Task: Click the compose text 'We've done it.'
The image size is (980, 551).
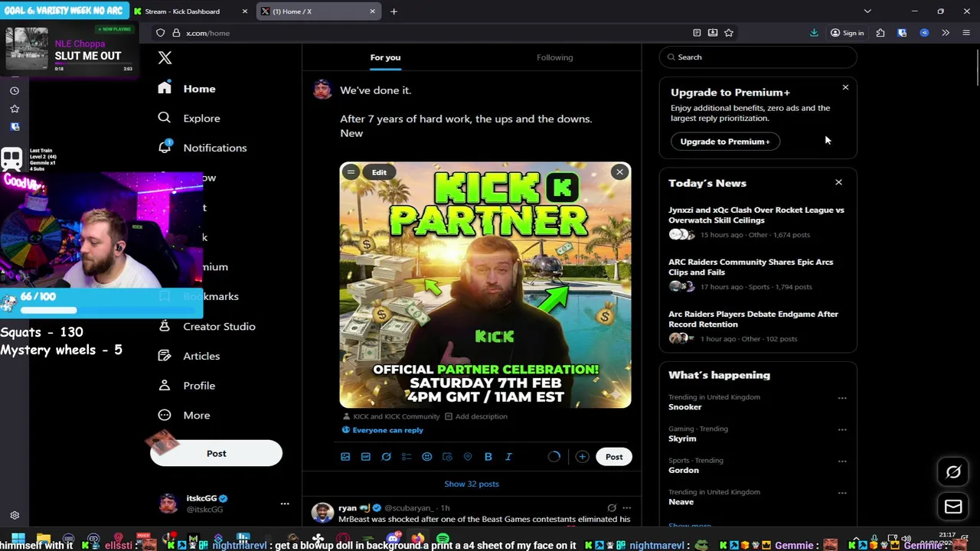Action: (375, 90)
